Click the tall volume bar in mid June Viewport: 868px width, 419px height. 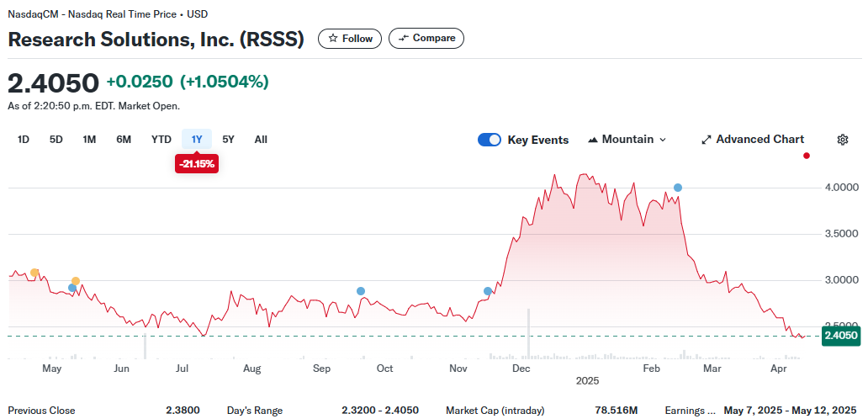pyautogui.click(x=145, y=346)
